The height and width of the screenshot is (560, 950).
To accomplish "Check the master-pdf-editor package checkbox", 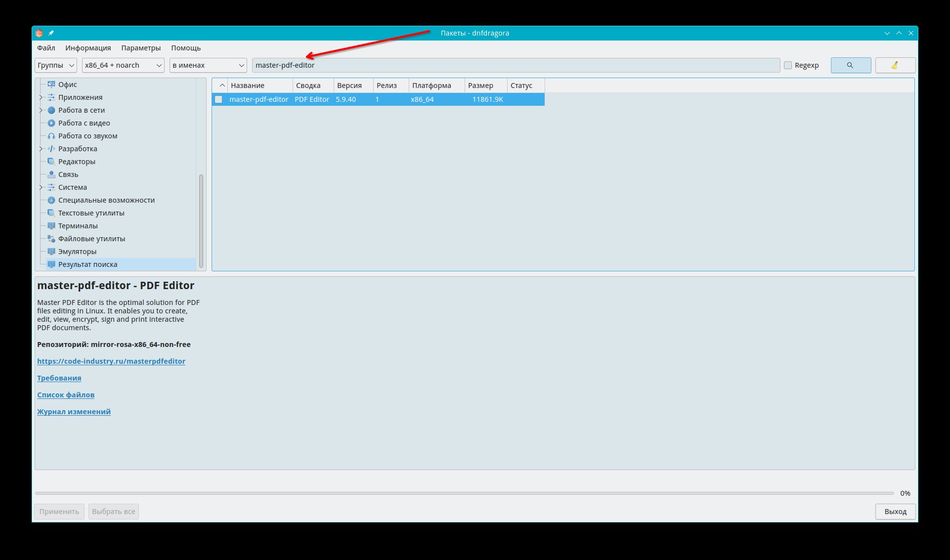I will pyautogui.click(x=218, y=99).
